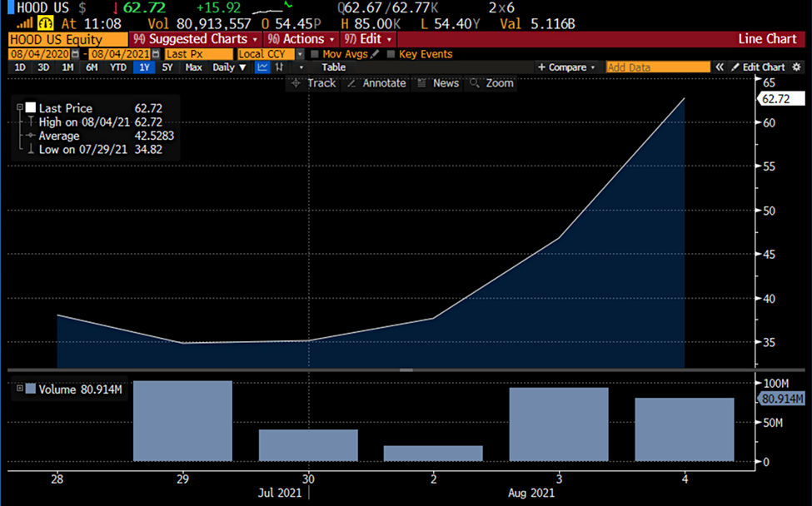
Task: Click the High marker icon in legend
Action: pos(31,122)
